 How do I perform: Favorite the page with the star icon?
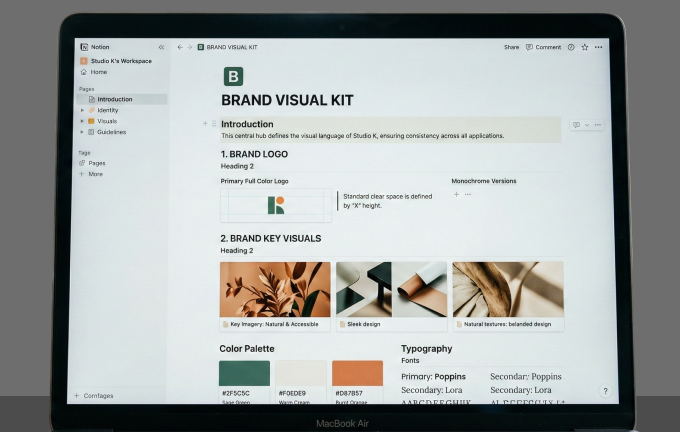pos(585,47)
